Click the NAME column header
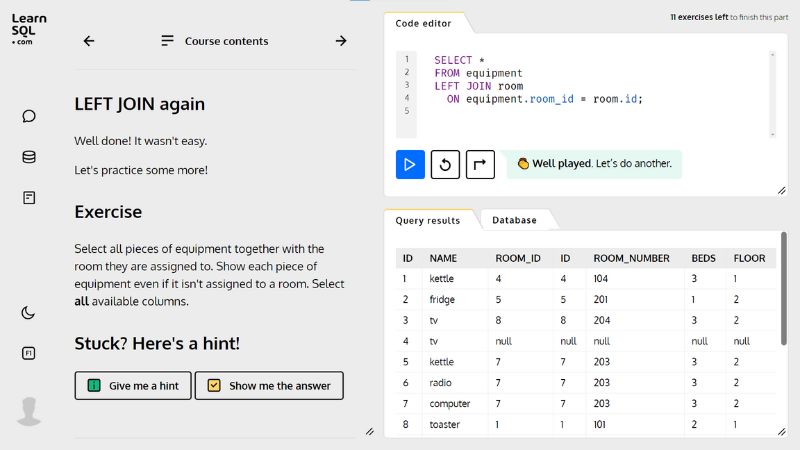The height and width of the screenshot is (450, 800). click(443, 258)
